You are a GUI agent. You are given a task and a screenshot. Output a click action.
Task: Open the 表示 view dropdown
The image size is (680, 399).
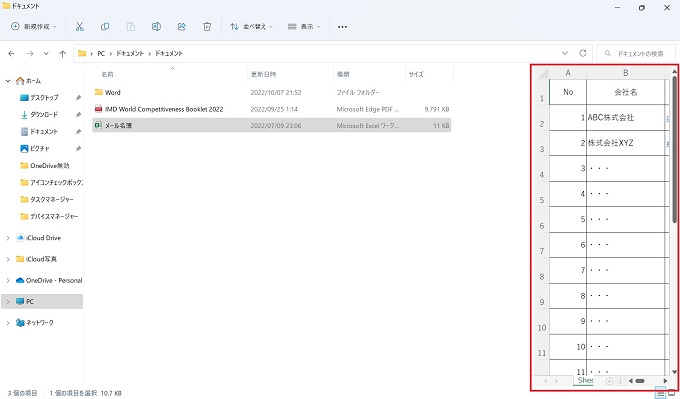pos(304,26)
